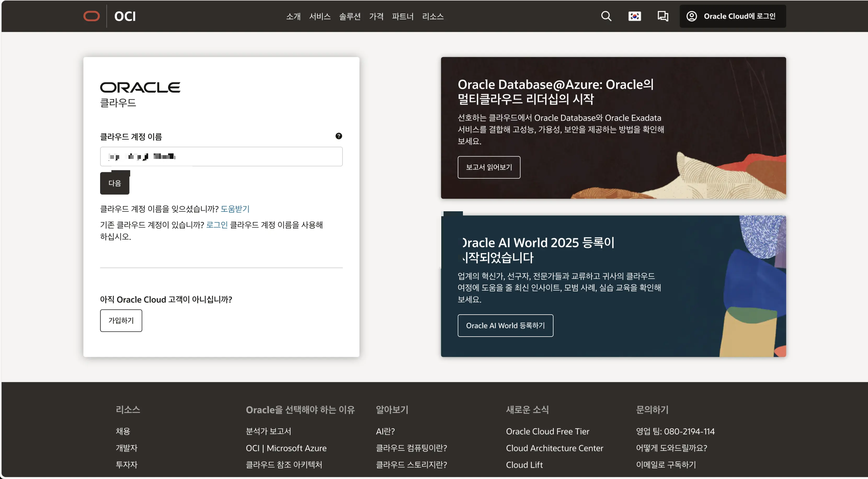
Task: Expand the 파트너 navigation dropdown
Action: point(403,16)
